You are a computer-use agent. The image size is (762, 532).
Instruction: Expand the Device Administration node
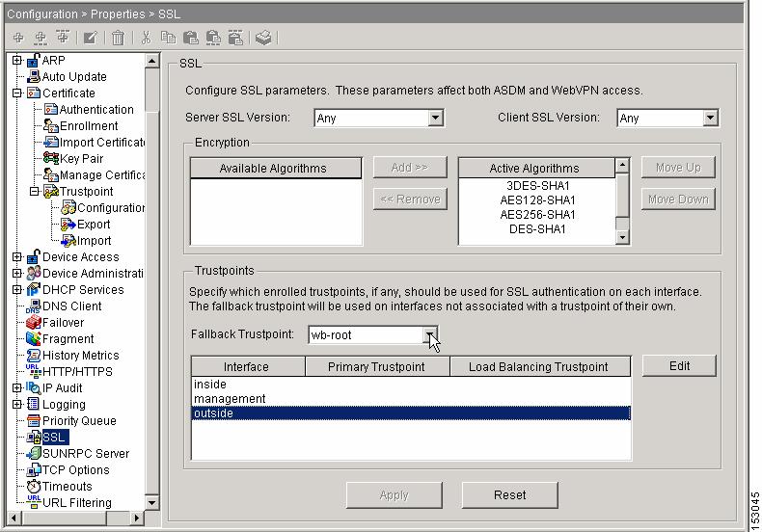click(x=17, y=274)
